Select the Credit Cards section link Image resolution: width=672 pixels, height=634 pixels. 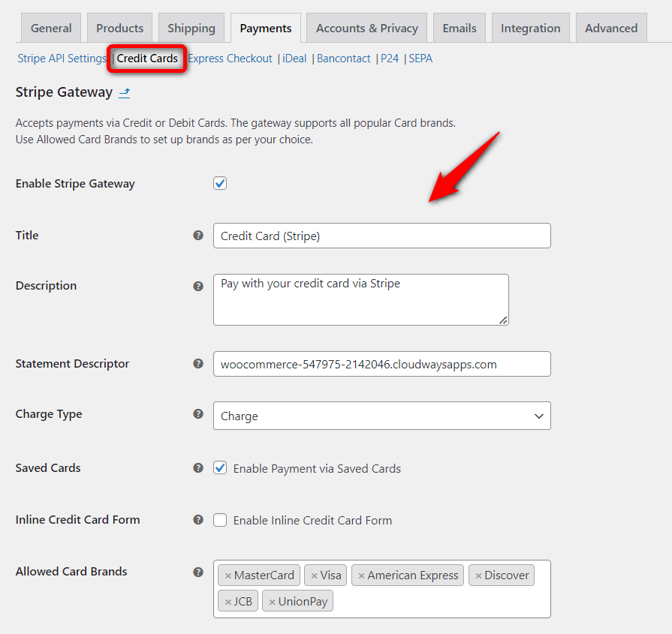[x=147, y=59]
